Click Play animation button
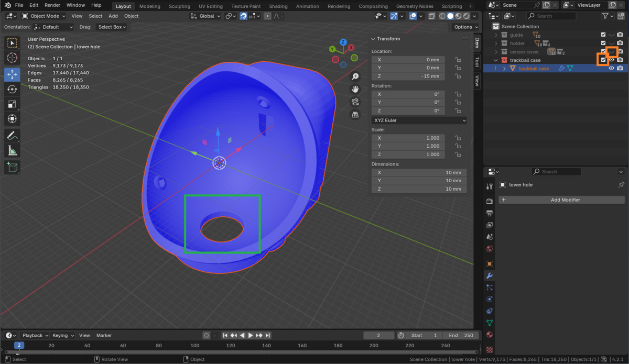629x364 pixels. 251,335
